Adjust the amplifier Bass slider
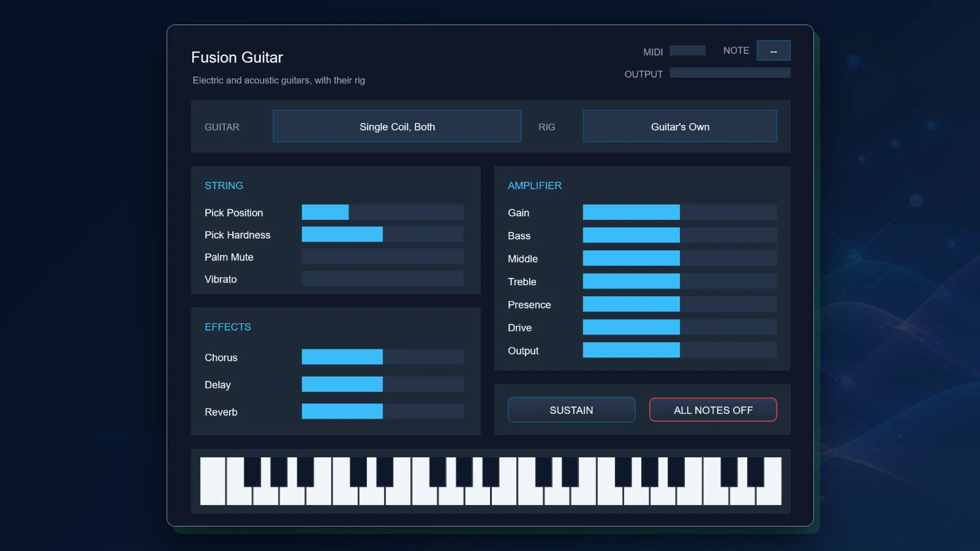The image size is (980, 551). (680, 235)
